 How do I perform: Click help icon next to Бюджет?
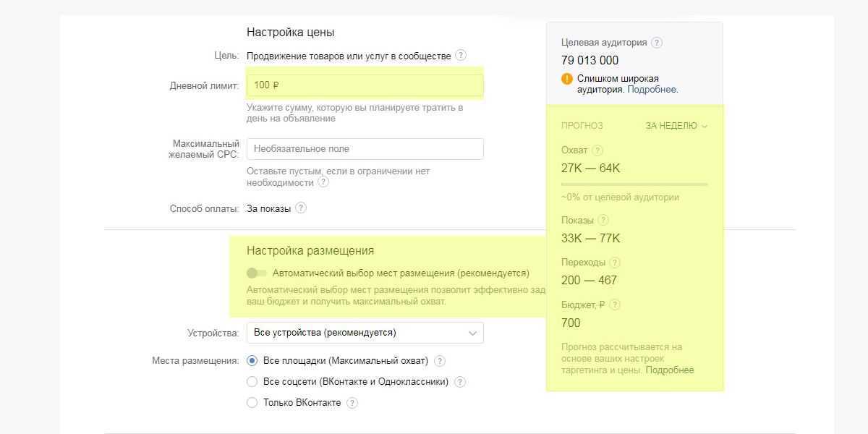click(615, 305)
